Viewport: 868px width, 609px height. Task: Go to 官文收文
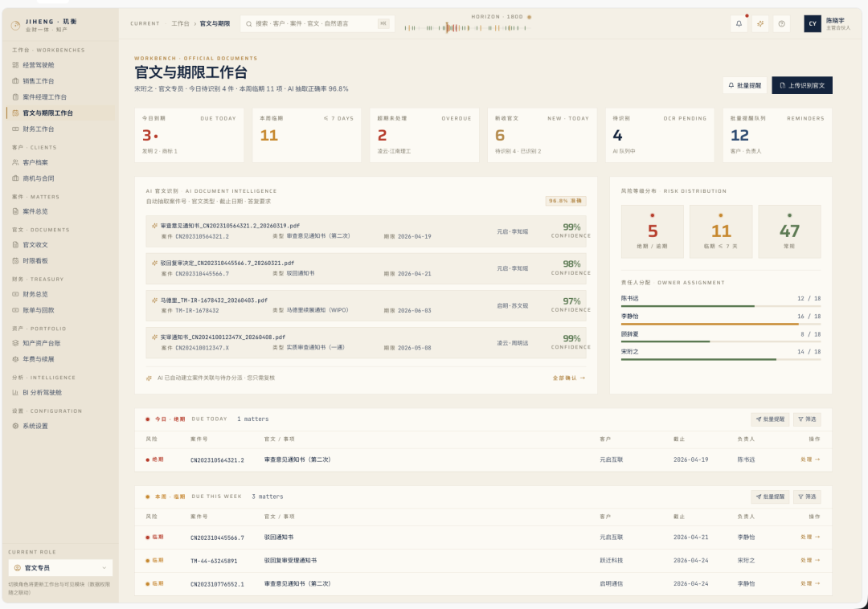point(59,244)
